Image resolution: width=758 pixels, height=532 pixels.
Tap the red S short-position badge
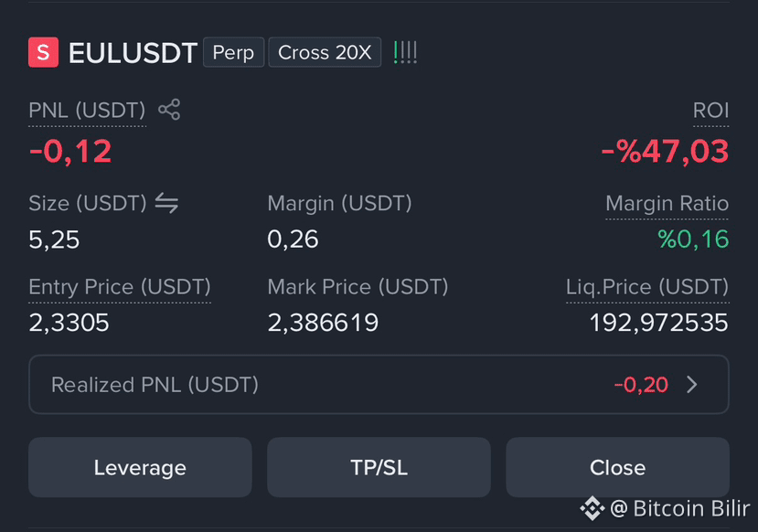43,52
